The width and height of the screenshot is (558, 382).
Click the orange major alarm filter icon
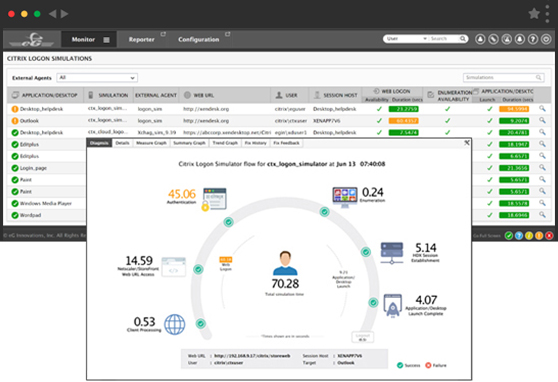(x=539, y=235)
